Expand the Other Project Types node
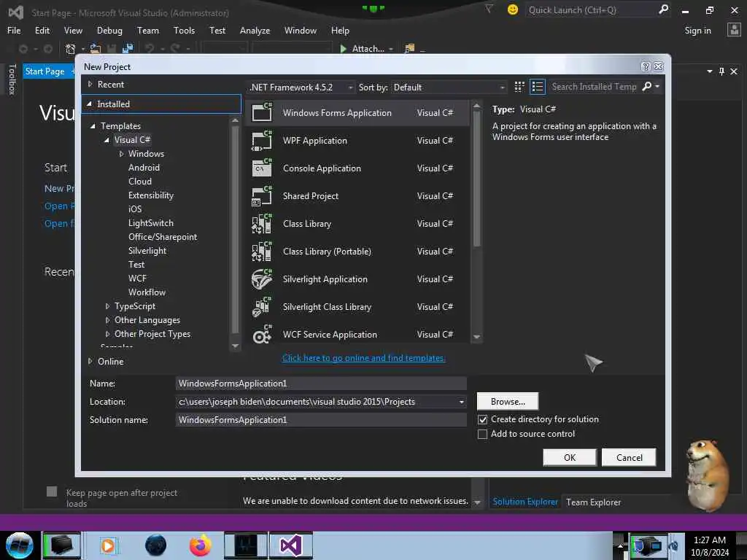Image resolution: width=747 pixels, height=560 pixels. [x=107, y=334]
